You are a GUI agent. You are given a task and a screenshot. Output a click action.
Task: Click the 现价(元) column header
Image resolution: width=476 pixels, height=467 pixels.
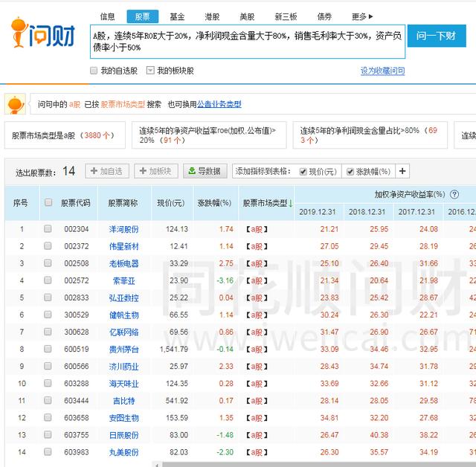[171, 203]
